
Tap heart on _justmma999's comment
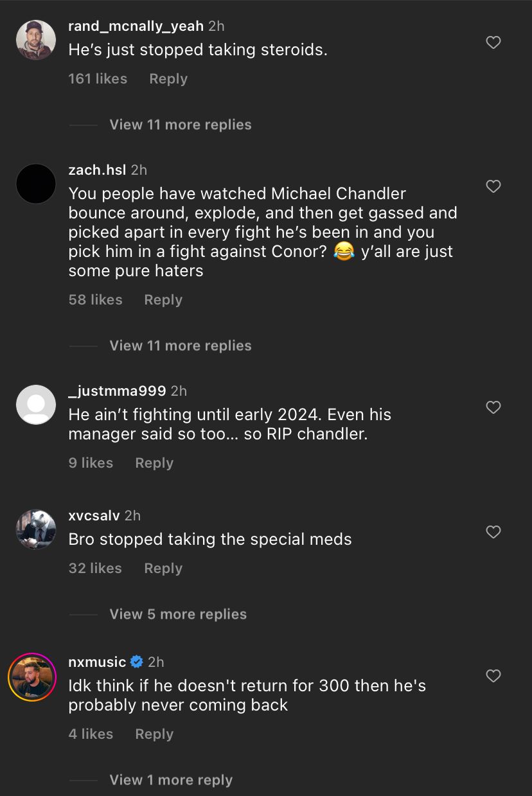[493, 408]
